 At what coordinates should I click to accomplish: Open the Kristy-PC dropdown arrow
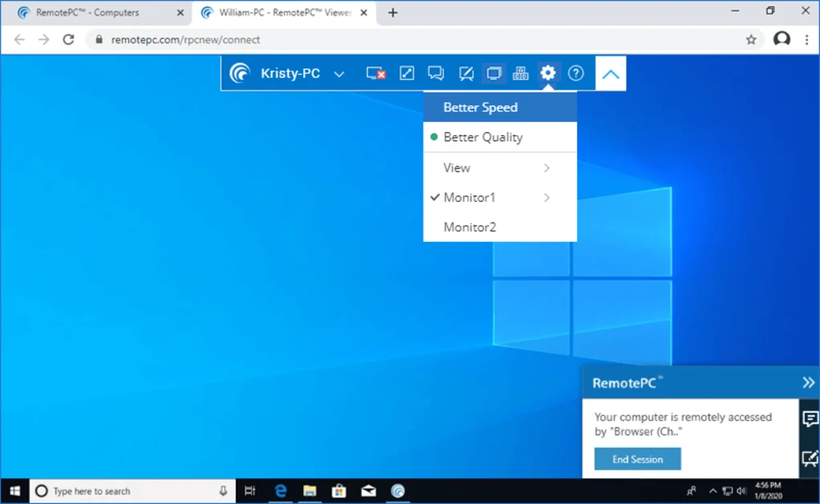click(x=338, y=73)
